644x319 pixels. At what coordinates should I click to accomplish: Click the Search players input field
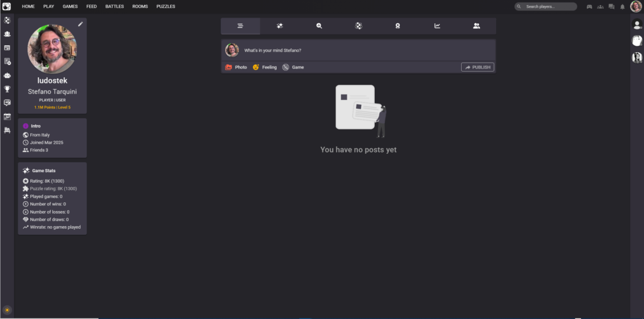click(x=548, y=7)
